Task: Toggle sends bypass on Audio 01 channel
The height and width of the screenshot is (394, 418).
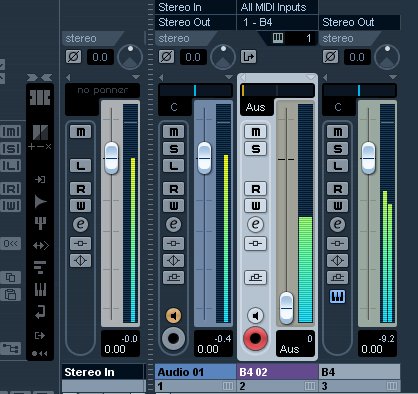Action: 173,277
